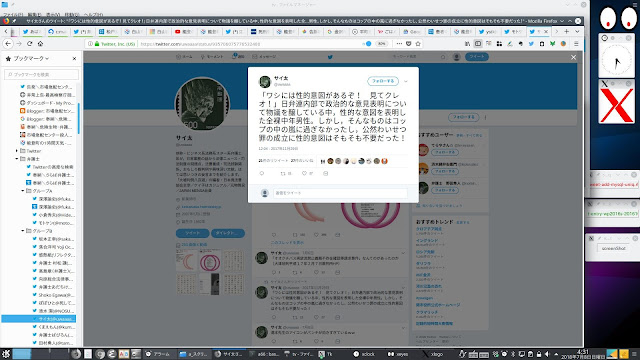
Task: Click the green yen extension icon
Action: 552,44
